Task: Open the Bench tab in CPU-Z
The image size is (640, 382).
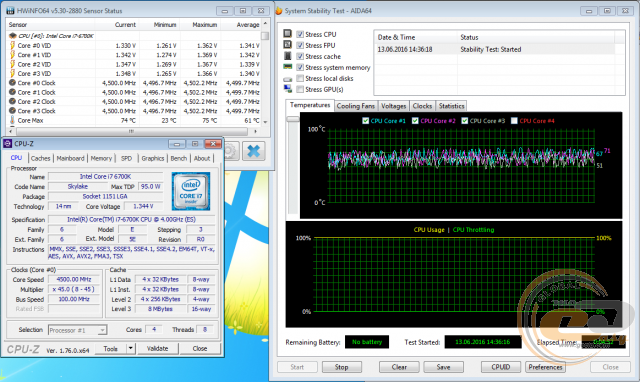Action: (178, 158)
